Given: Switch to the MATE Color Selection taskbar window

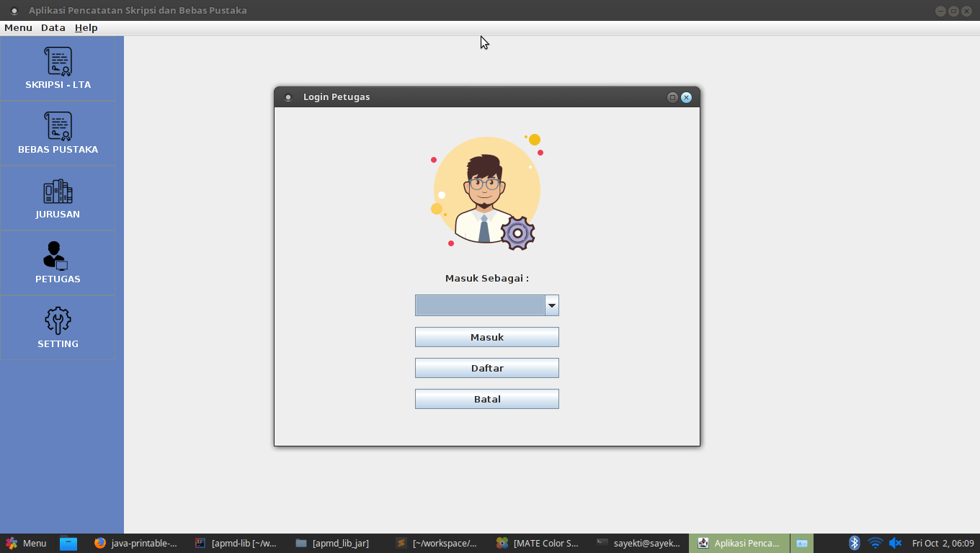Looking at the screenshot, I should point(538,543).
